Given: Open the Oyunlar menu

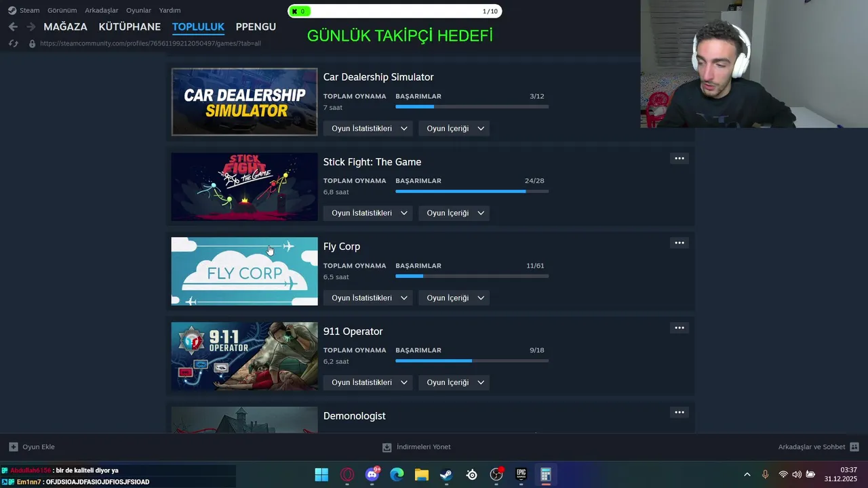Looking at the screenshot, I should [x=138, y=10].
